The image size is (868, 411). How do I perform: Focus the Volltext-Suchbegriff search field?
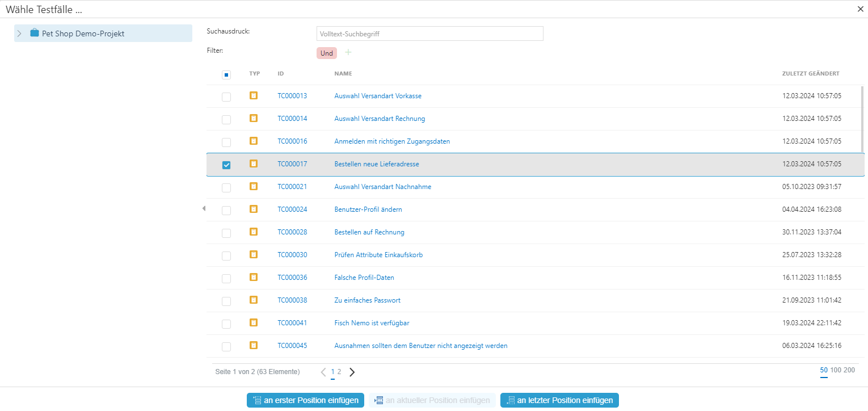coord(429,34)
